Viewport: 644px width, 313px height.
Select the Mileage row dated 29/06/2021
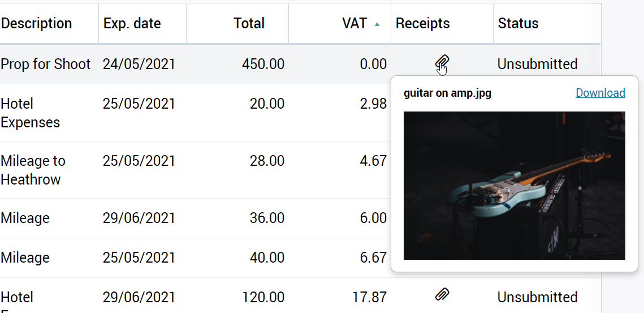[x=195, y=218]
